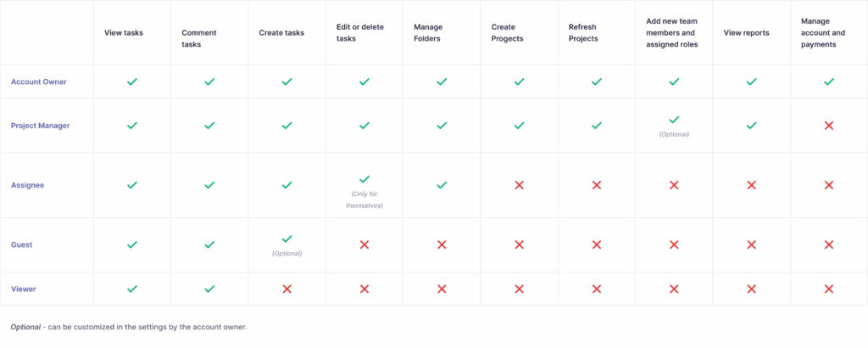Select the Viewer role label
This screenshot has width=868, height=348.
pos(23,289)
